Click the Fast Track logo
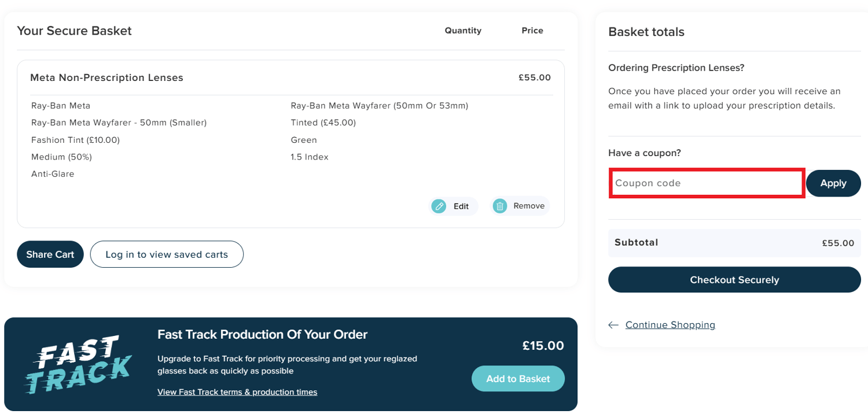The width and height of the screenshot is (868, 418). click(78, 364)
